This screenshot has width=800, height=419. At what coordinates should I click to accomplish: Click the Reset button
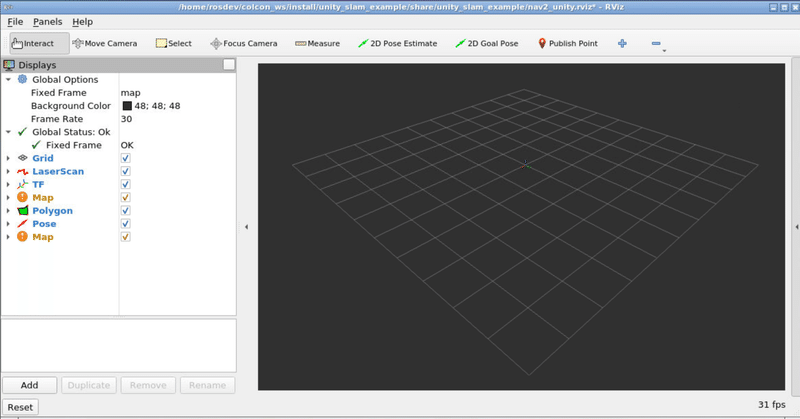tap(20, 407)
